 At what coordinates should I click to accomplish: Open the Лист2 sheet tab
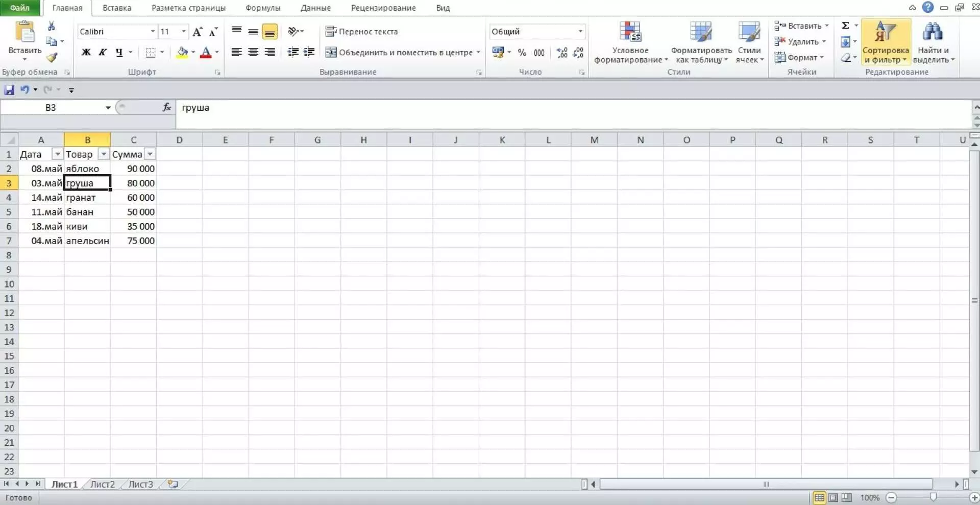[x=102, y=484]
